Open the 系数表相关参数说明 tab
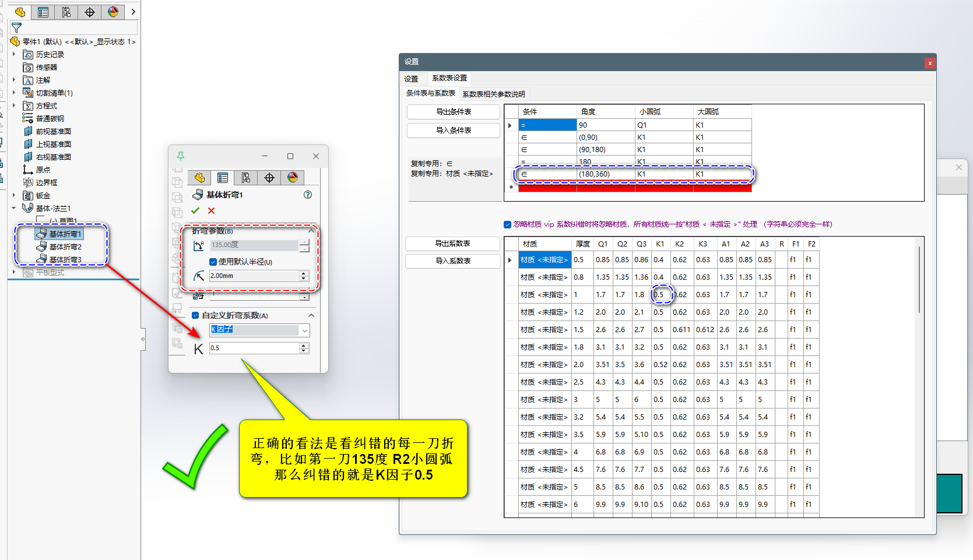 pos(493,94)
